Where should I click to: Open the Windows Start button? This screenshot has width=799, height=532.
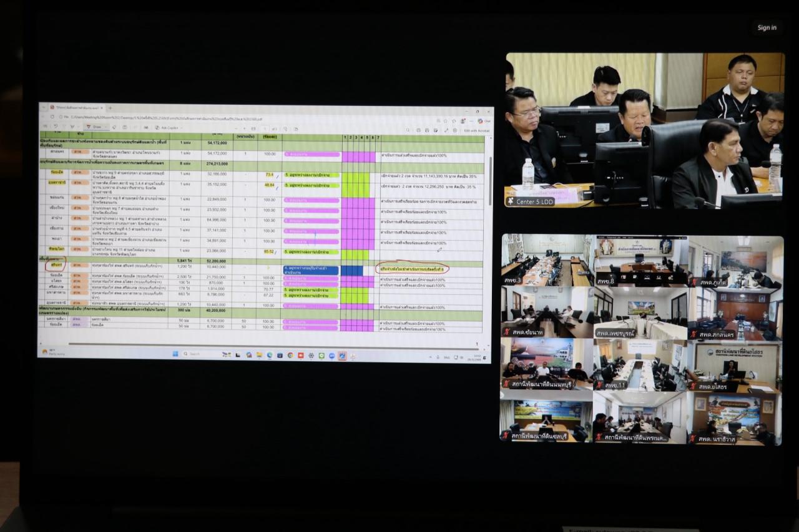(x=175, y=354)
